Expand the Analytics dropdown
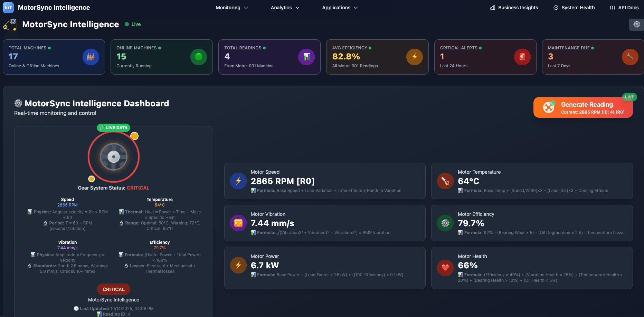The width and height of the screenshot is (644, 317). 285,7
